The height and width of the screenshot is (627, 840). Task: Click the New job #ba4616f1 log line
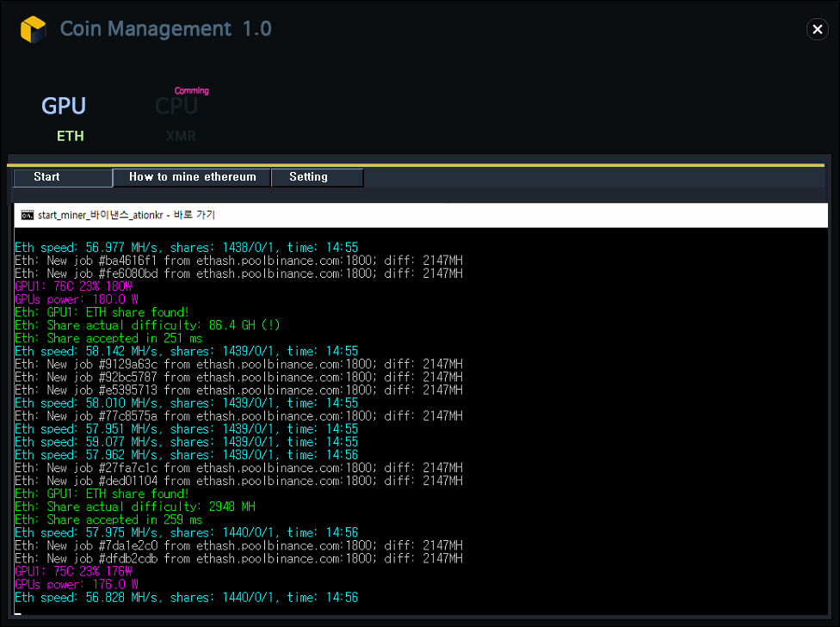click(x=238, y=261)
